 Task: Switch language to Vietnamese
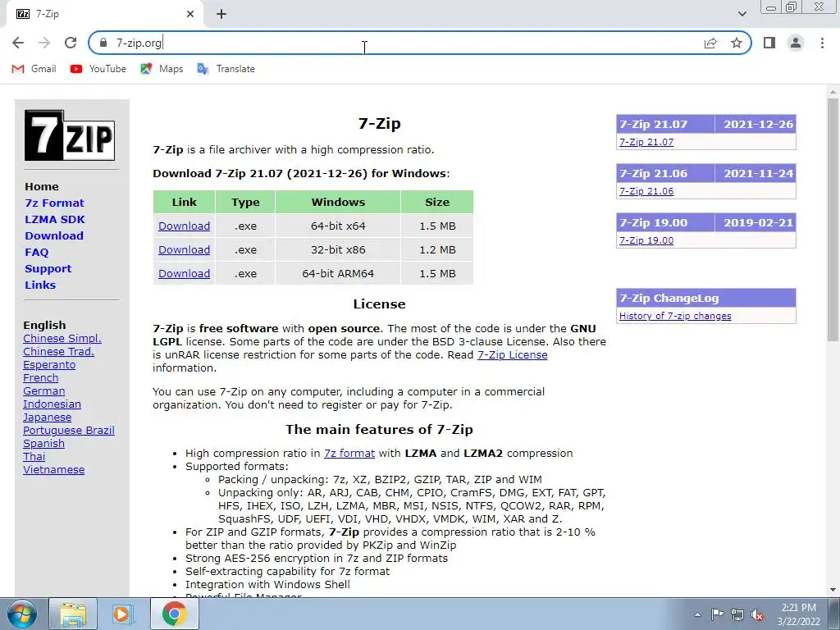pyautogui.click(x=53, y=470)
